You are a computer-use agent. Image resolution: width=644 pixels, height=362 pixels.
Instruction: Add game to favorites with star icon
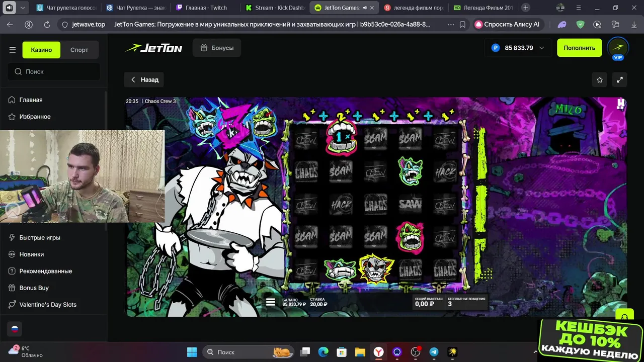click(600, 79)
